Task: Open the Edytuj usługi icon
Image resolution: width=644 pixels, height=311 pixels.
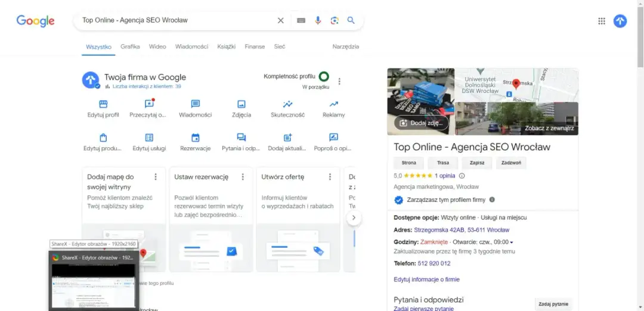Action: point(149,138)
